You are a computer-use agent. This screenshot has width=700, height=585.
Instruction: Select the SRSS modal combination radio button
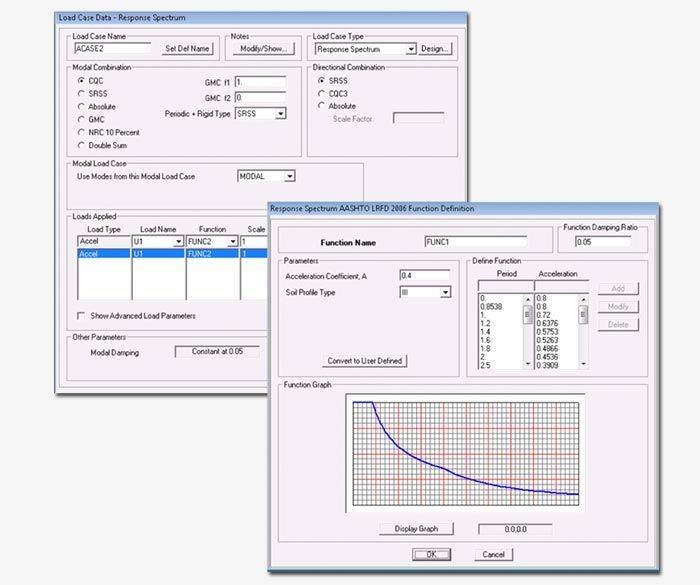81,93
